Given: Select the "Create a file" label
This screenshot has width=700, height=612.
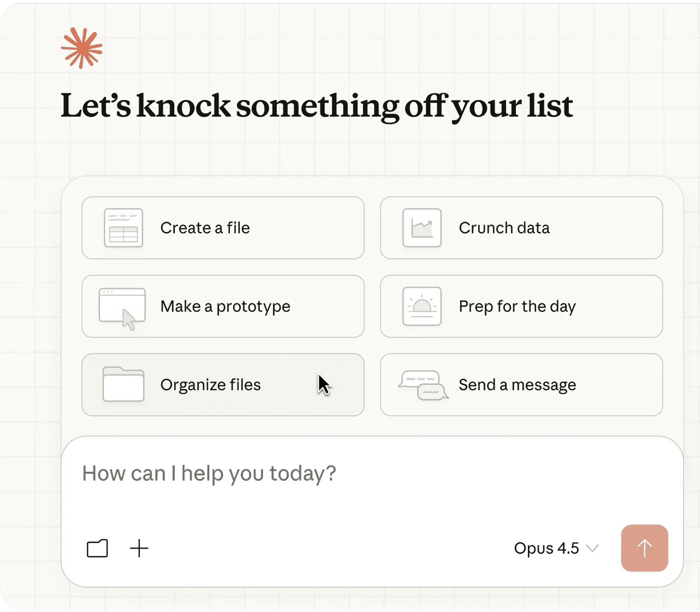Looking at the screenshot, I should (205, 228).
